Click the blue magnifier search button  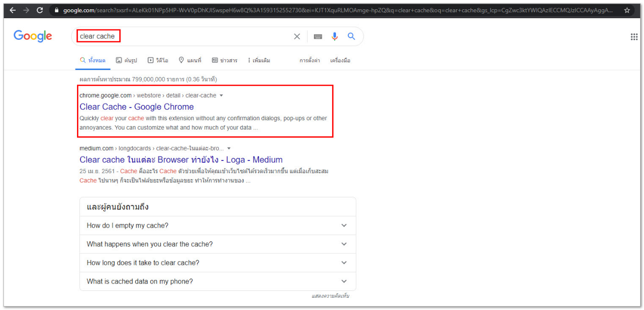pos(351,36)
